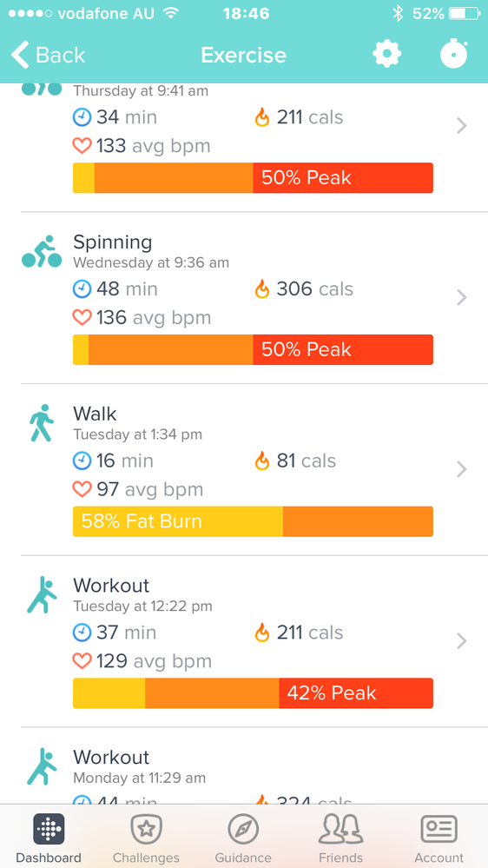Image resolution: width=488 pixels, height=868 pixels.
Task: Tap the Walk activity icon
Action: [42, 423]
